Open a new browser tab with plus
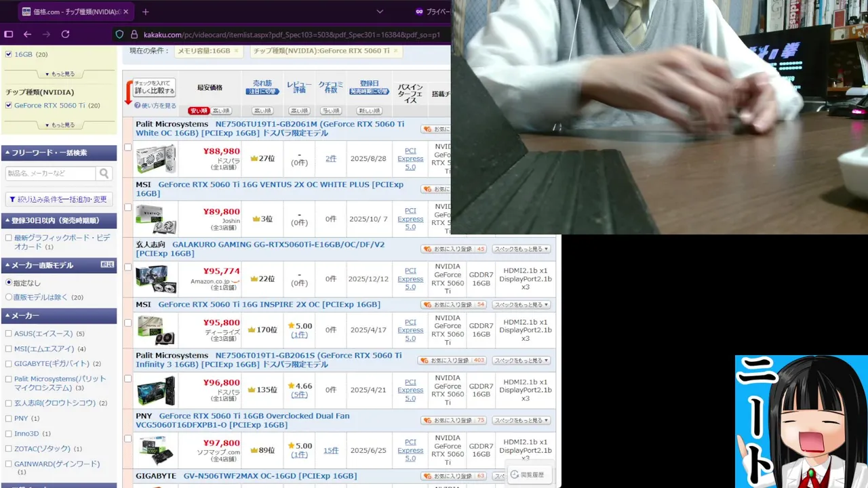 point(145,12)
